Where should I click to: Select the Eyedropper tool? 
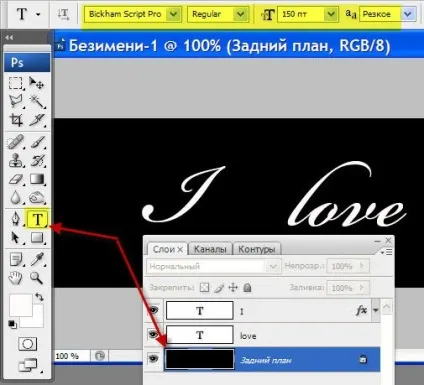37,259
